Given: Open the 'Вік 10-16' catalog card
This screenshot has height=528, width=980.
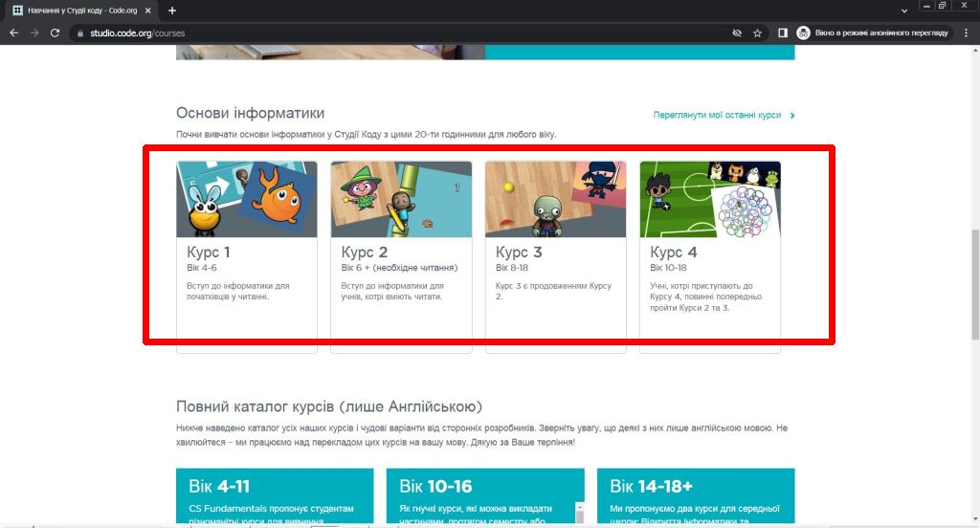Looking at the screenshot, I should click(x=485, y=495).
